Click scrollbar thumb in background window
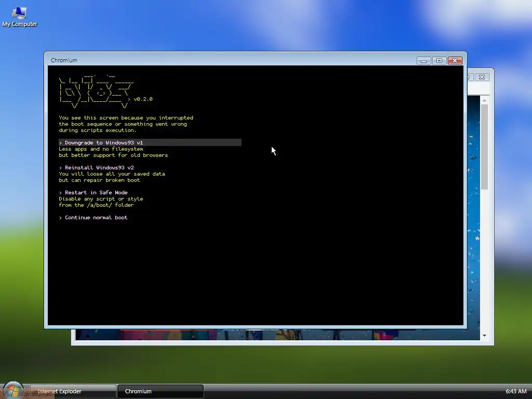532x399 pixels. coord(484,147)
